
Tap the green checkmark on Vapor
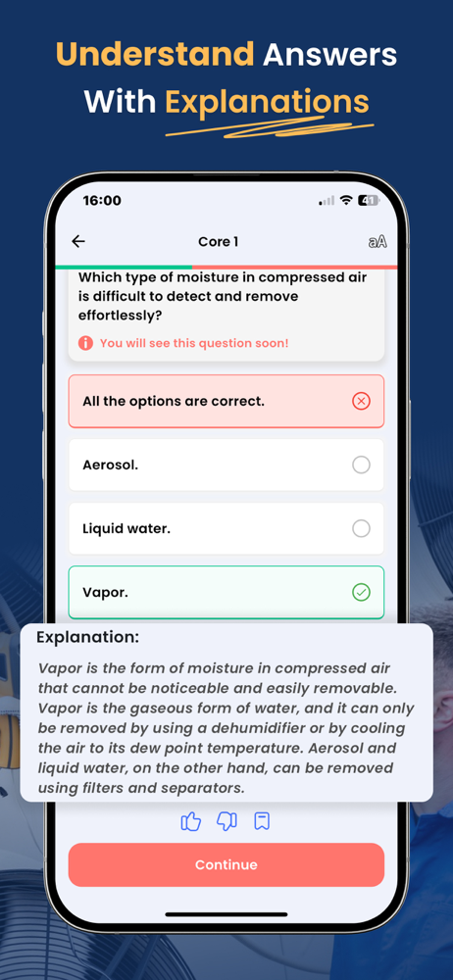[x=361, y=593]
